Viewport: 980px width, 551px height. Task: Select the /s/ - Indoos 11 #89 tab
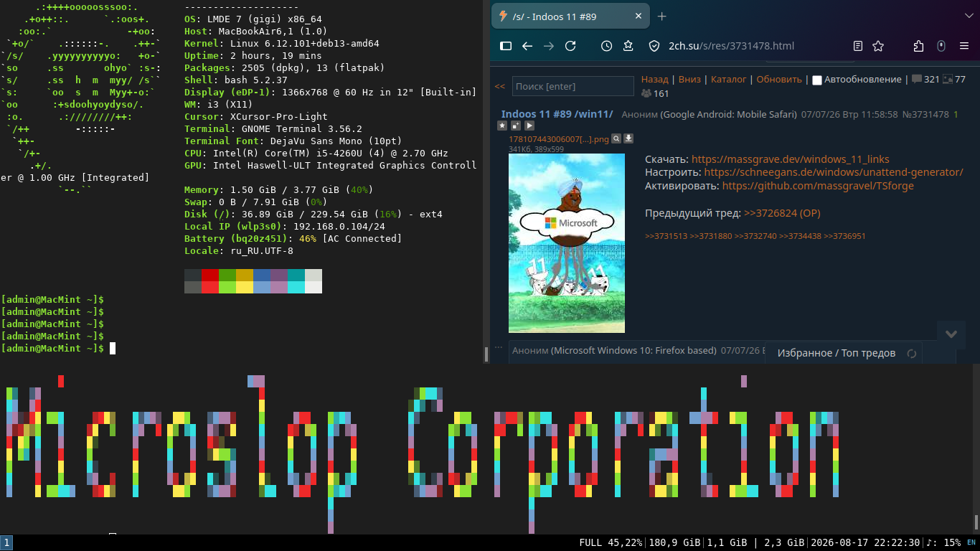point(570,16)
